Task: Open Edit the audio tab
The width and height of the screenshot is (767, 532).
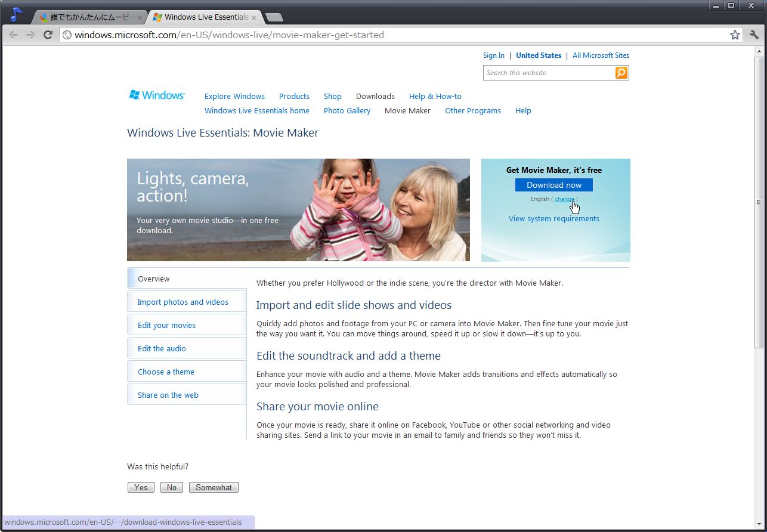Action: click(187, 348)
